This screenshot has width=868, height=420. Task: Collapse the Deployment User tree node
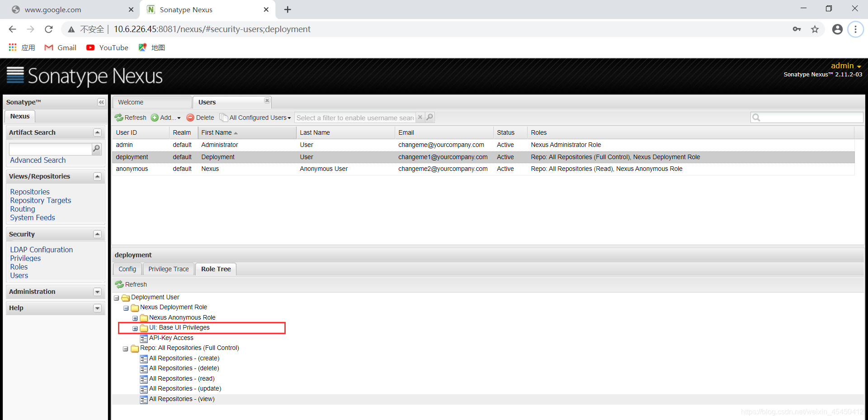pyautogui.click(x=117, y=298)
